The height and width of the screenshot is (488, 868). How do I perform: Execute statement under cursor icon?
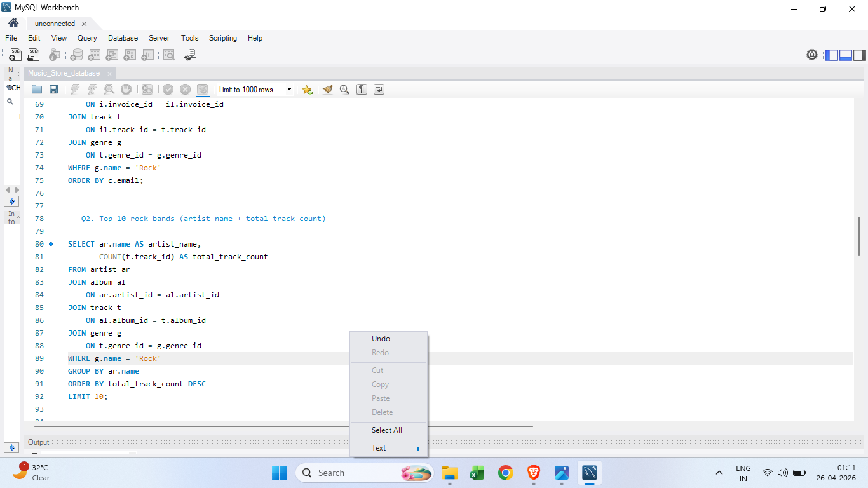(x=92, y=90)
